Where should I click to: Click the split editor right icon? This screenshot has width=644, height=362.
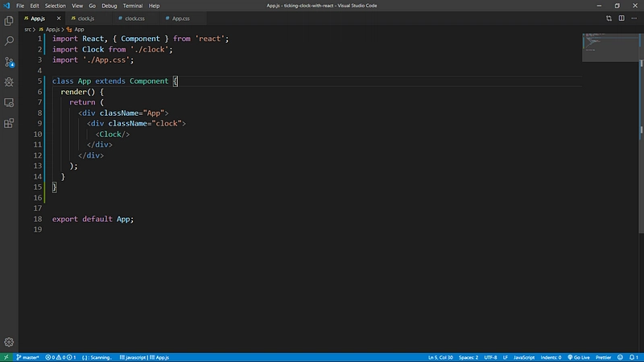(x=621, y=18)
